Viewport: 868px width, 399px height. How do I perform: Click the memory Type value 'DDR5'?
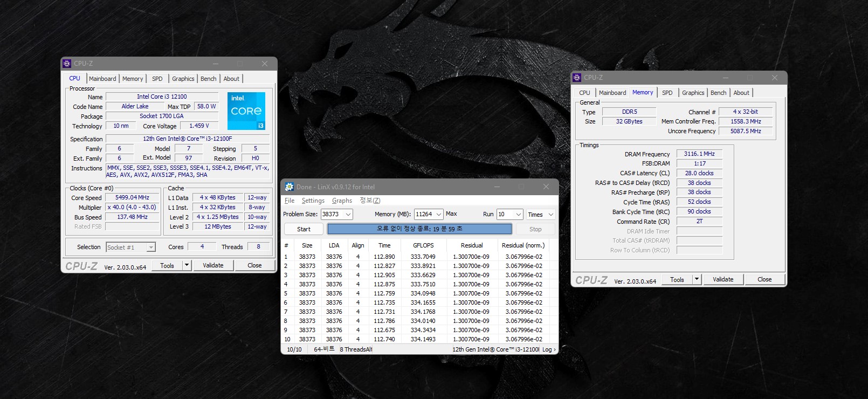click(629, 112)
